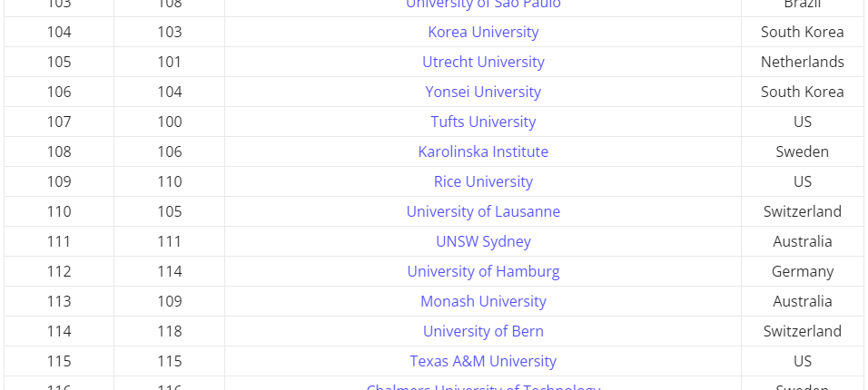Click the Yonsei University link
868x390 pixels.
coord(483,92)
